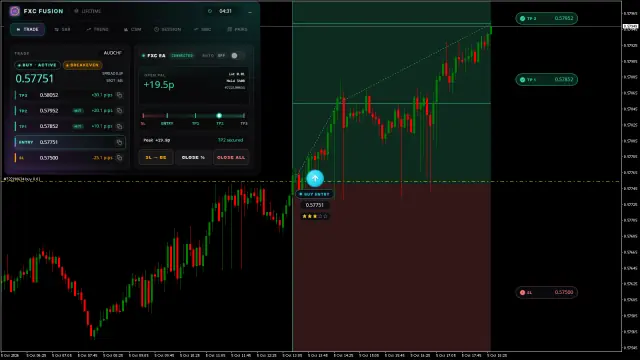Click the blue buy arrow marker on chart

pos(315,178)
